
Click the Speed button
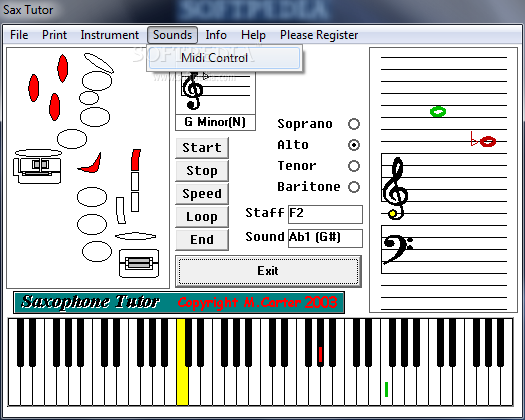(x=202, y=194)
